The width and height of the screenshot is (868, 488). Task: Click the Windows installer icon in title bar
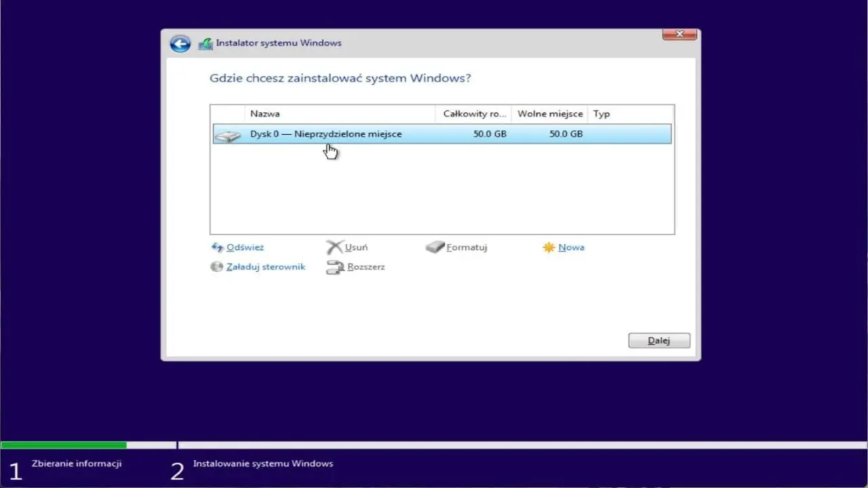[x=205, y=43]
